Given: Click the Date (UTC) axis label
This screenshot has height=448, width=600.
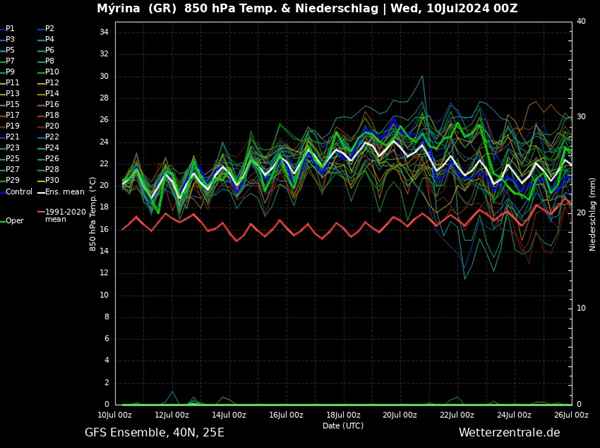Looking at the screenshot, I should pos(343,424).
